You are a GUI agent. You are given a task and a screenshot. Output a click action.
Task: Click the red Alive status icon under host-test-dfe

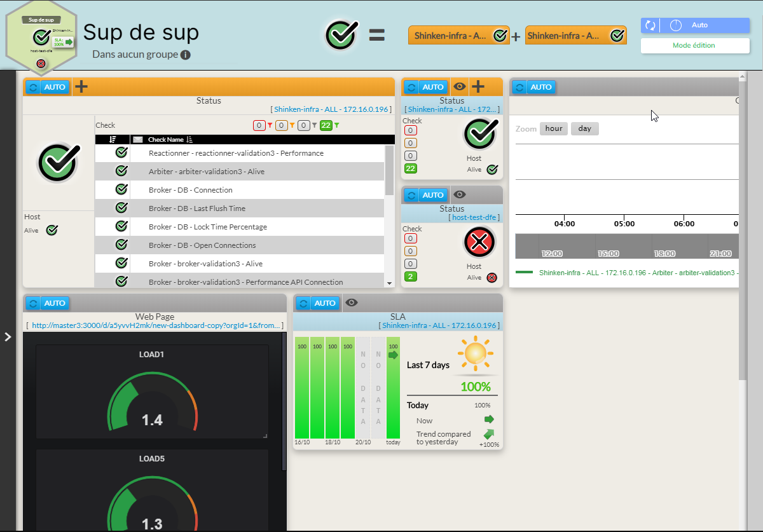[x=491, y=277]
